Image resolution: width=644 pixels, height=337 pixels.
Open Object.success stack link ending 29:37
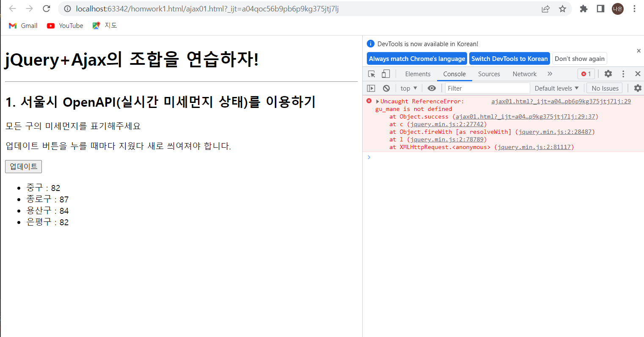(525, 116)
